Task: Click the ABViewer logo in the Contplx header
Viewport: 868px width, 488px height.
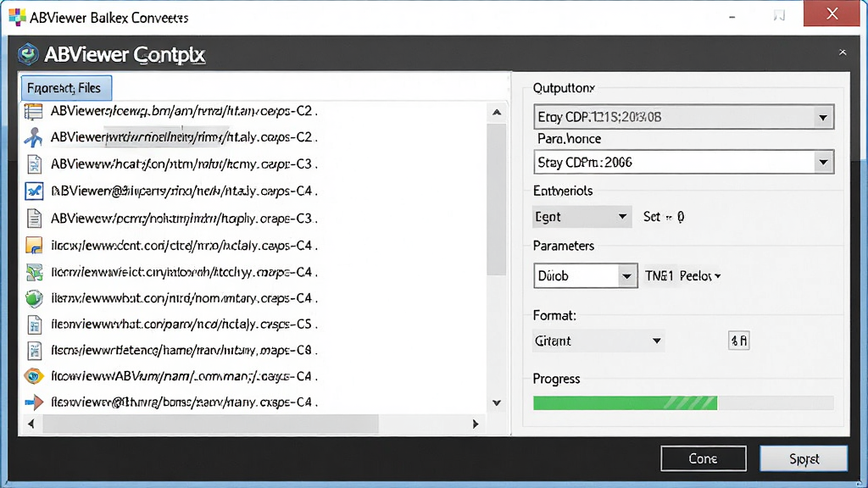Action: [x=28, y=54]
